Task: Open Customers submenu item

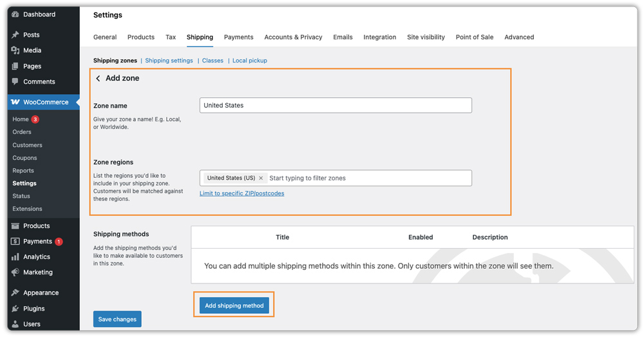Action: [x=27, y=145]
